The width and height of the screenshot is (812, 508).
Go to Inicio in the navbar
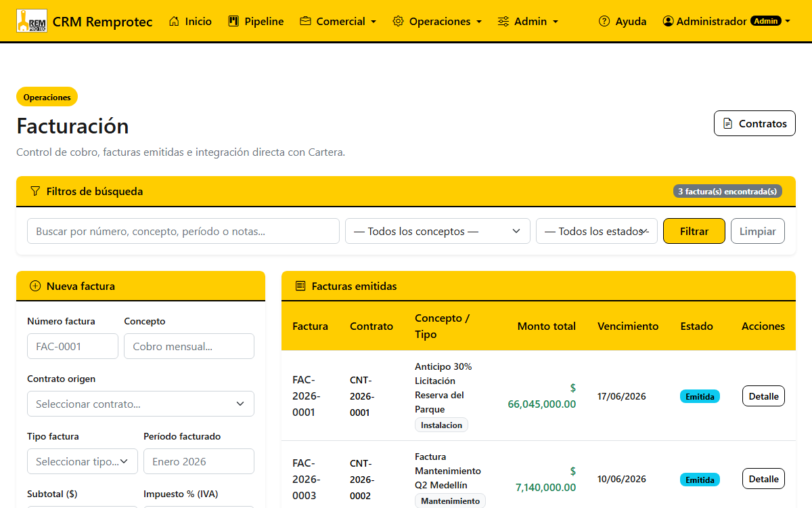click(x=190, y=22)
